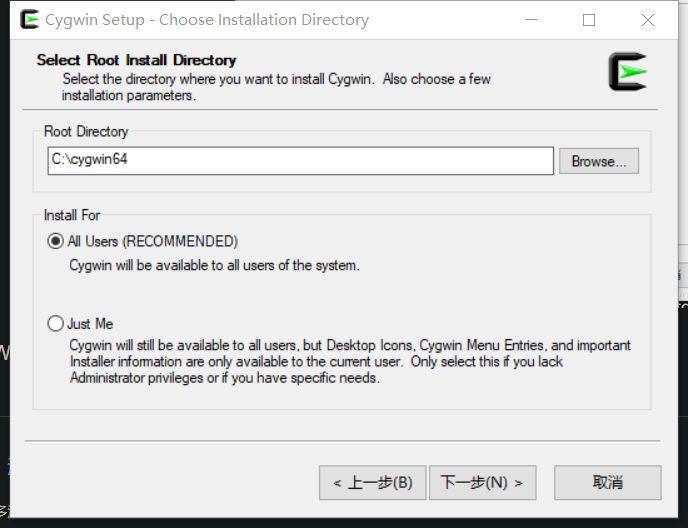Image resolution: width=688 pixels, height=528 pixels.
Task: Continue with the 下一步(N) button
Action: point(483,483)
